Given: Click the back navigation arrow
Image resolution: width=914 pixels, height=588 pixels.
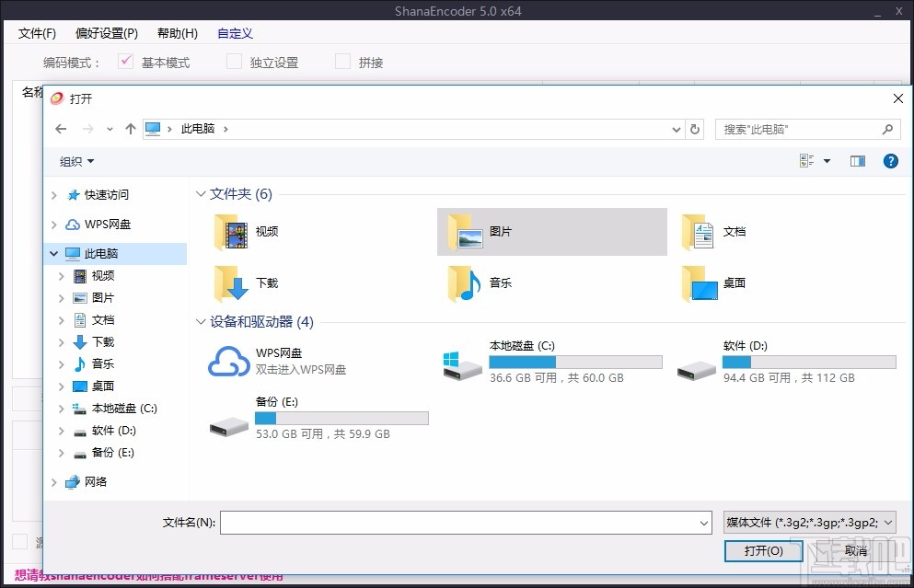Looking at the screenshot, I should 61,129.
